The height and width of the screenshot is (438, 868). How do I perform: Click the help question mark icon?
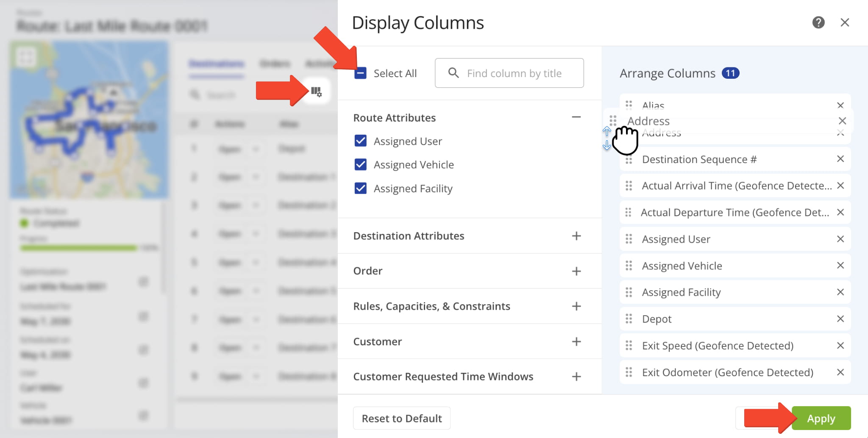[818, 22]
